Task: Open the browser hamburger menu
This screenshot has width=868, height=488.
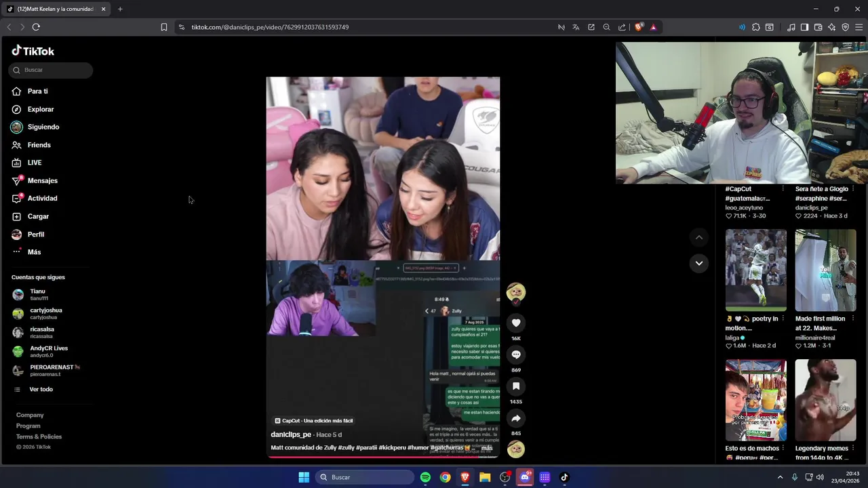Action: point(859,27)
